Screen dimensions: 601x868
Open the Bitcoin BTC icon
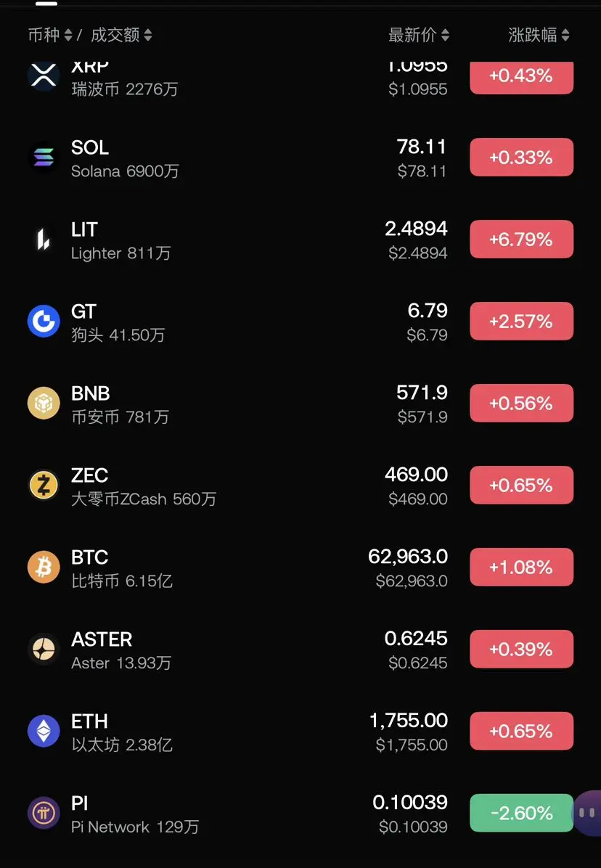[x=44, y=567]
